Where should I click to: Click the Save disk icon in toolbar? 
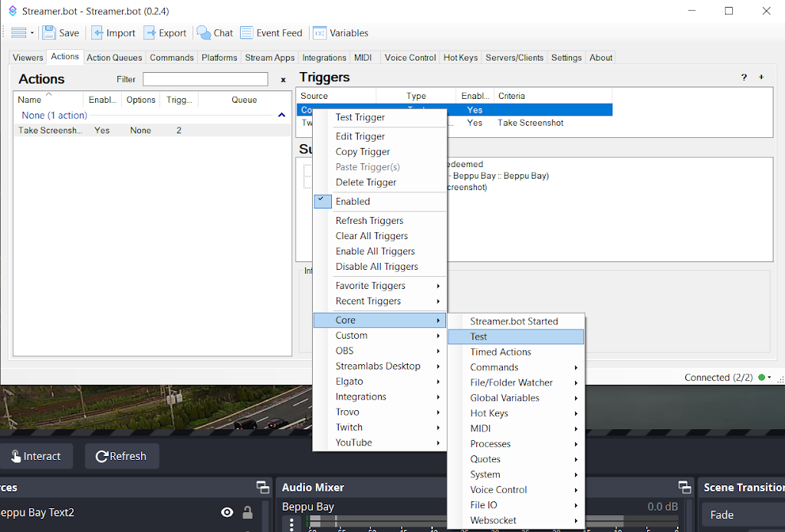click(50, 33)
